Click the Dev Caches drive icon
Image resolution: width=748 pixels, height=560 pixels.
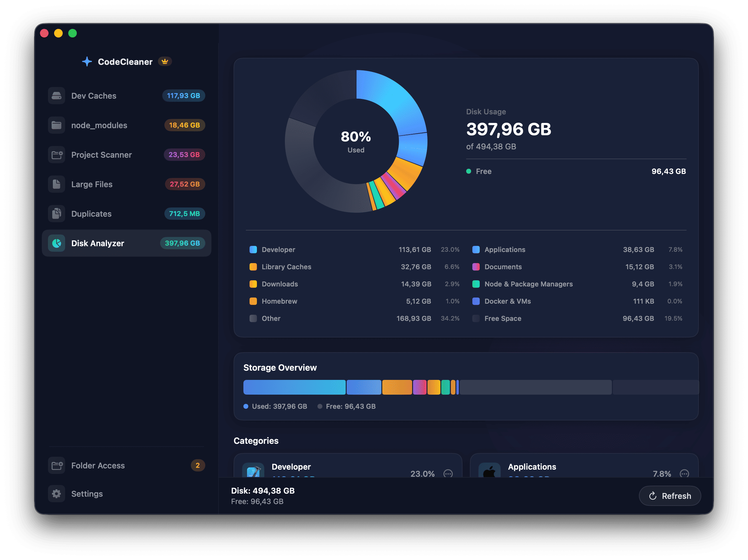tap(56, 96)
